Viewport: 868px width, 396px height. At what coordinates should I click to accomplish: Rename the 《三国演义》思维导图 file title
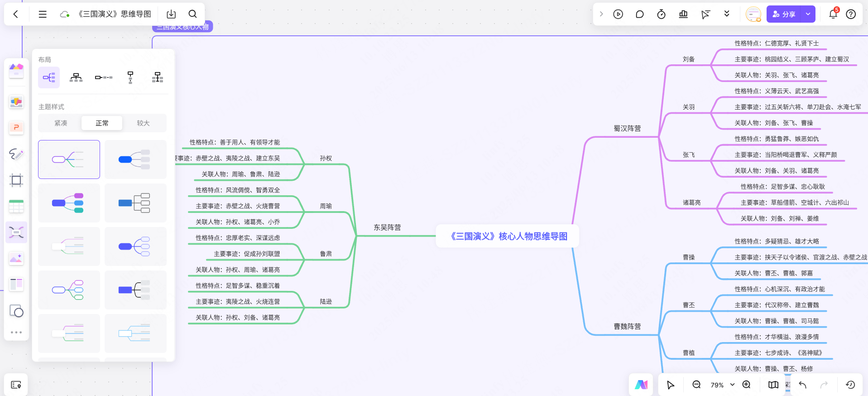(114, 14)
